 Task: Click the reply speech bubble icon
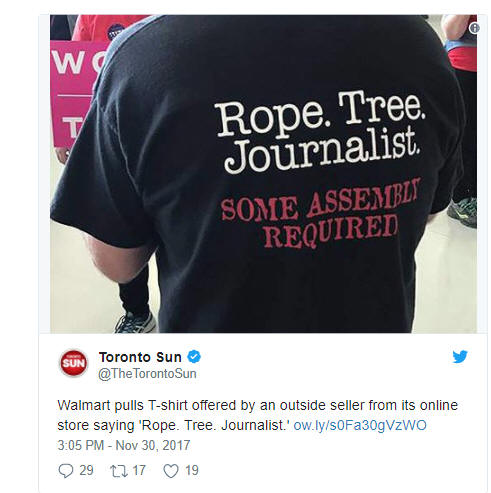click(x=66, y=471)
